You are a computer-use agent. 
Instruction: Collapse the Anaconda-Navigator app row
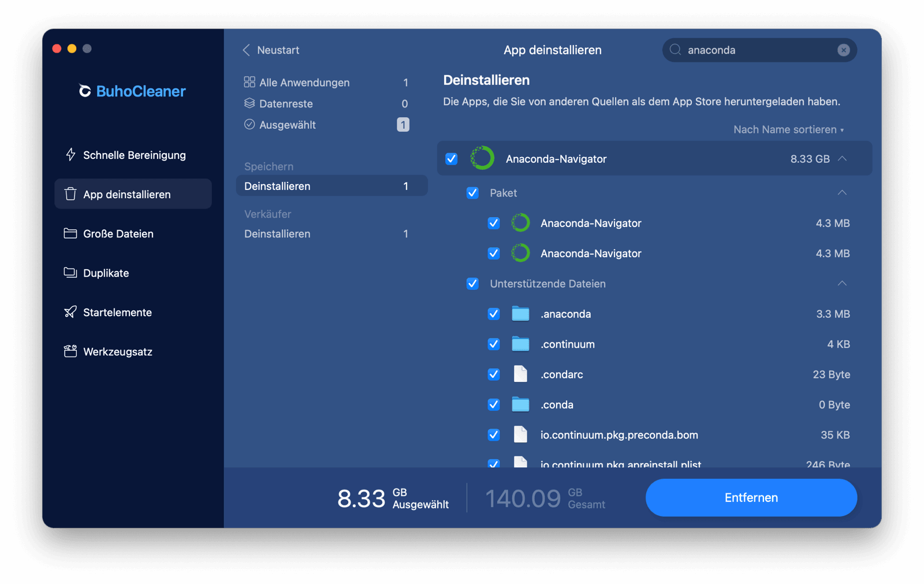pos(843,158)
